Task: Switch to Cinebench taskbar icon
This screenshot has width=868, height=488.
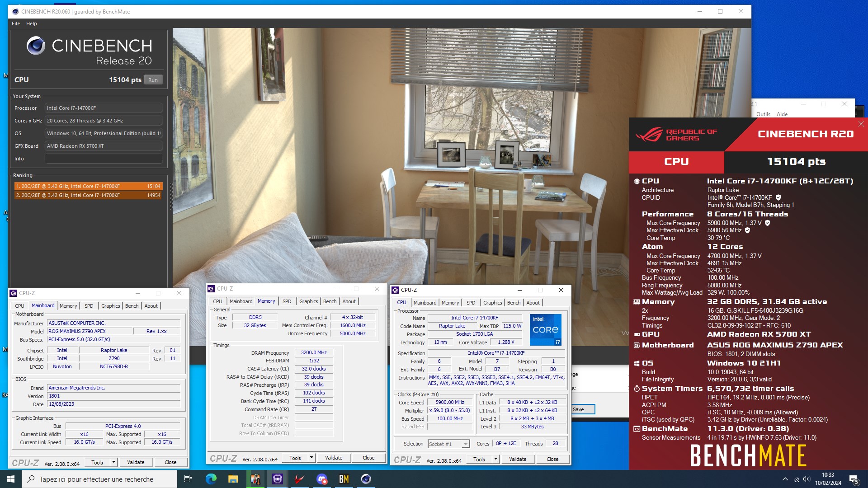Action: 366,479
